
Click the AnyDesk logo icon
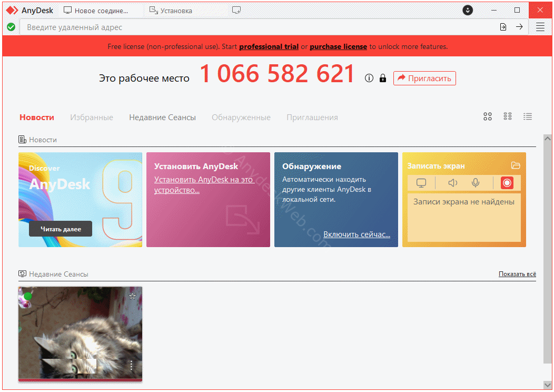(x=12, y=10)
